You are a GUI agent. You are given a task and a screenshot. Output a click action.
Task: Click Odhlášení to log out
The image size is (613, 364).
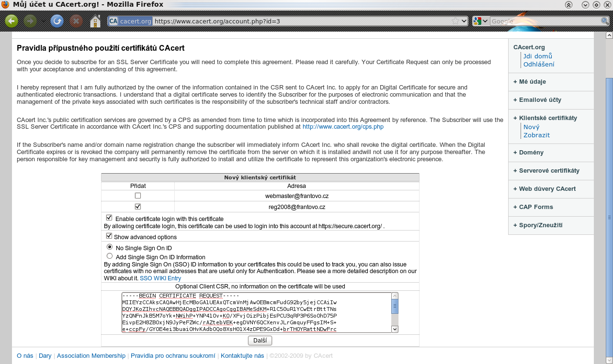[539, 64]
